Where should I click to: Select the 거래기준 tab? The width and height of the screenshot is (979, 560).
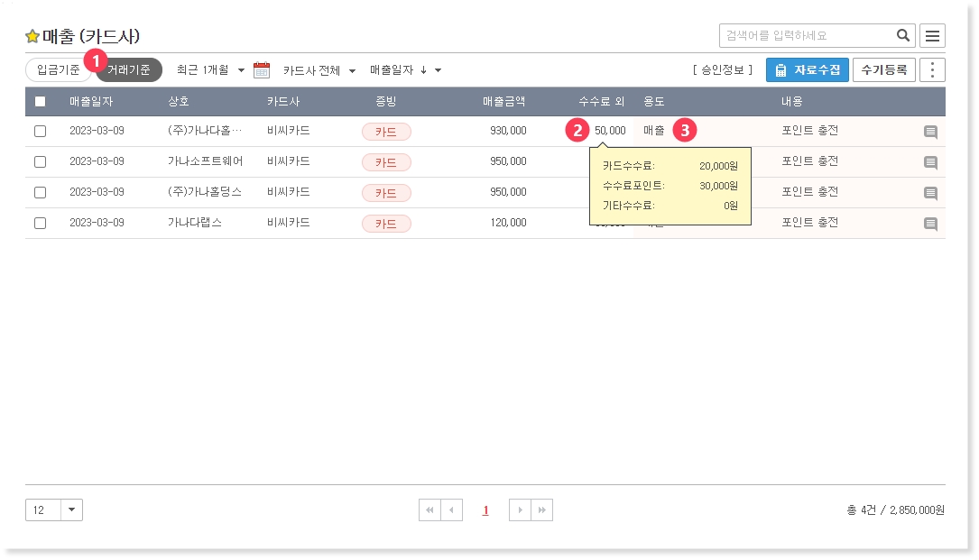pyautogui.click(x=130, y=70)
